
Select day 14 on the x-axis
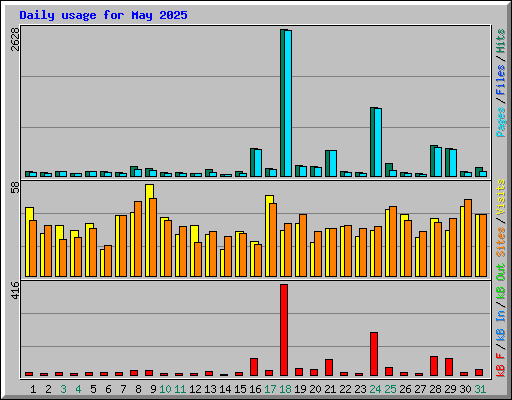[x=225, y=389]
